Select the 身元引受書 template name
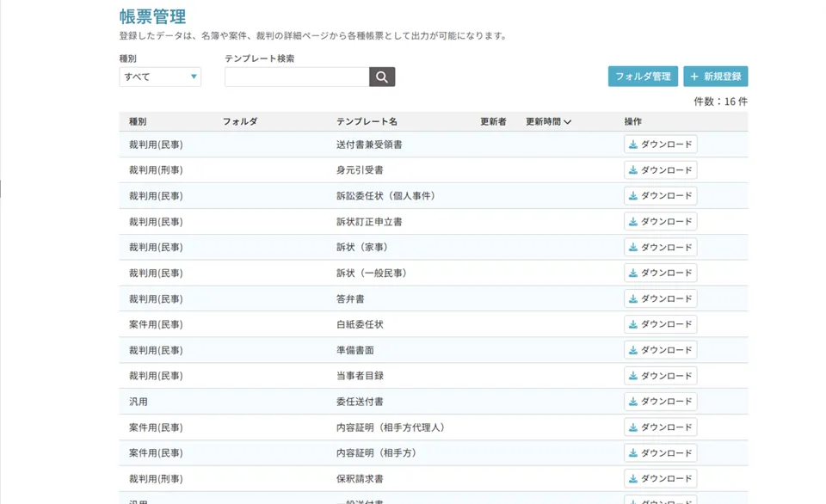826x504 pixels. pos(360,170)
